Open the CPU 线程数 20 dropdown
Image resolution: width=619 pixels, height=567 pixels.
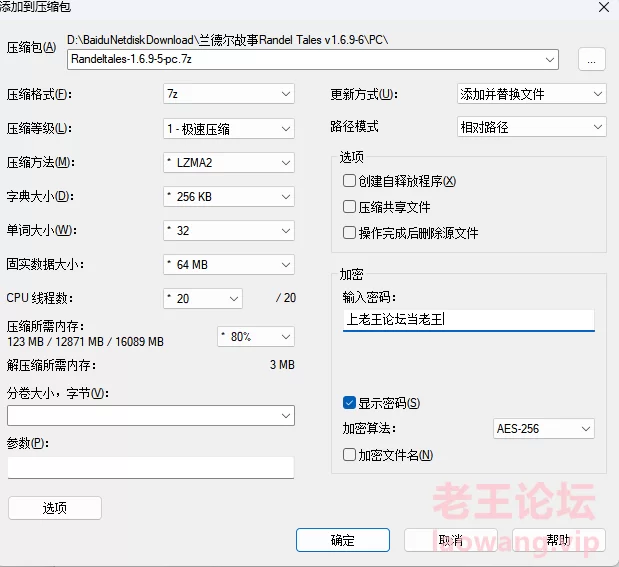point(203,299)
